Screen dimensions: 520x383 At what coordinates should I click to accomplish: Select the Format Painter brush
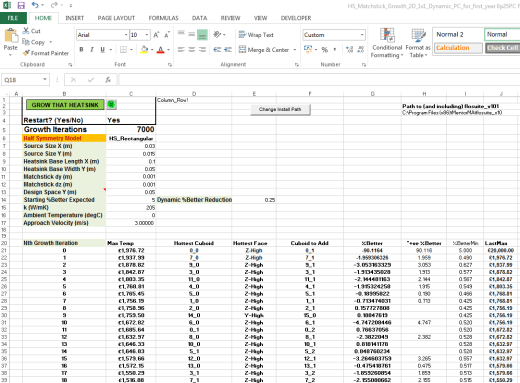click(26, 53)
